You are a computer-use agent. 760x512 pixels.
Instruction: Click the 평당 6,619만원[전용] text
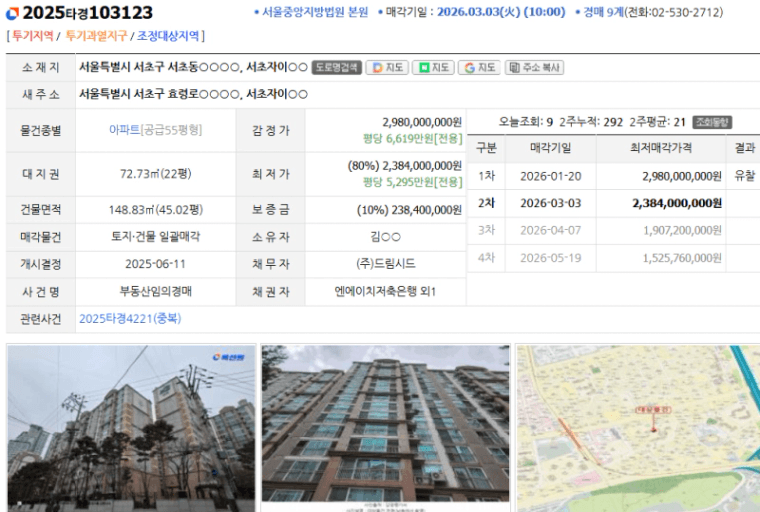[412, 139]
